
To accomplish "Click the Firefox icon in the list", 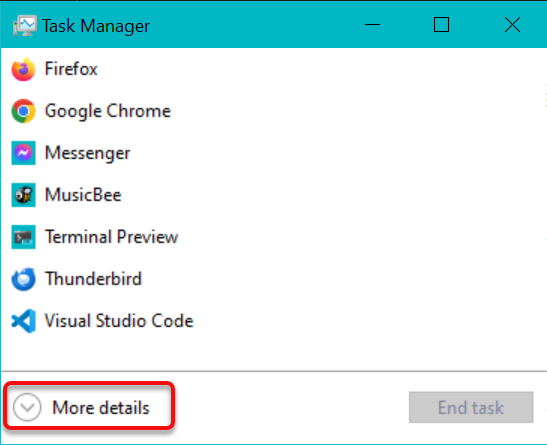I will click(23, 69).
